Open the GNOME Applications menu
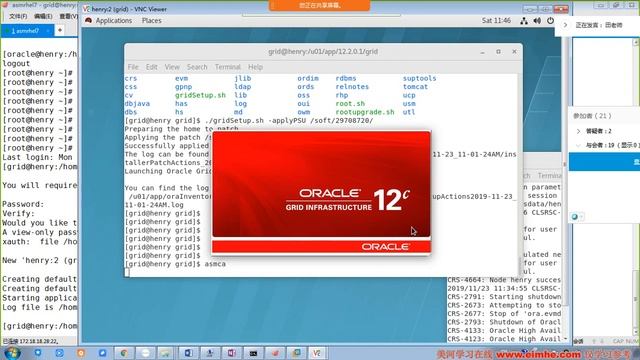 click(113, 20)
